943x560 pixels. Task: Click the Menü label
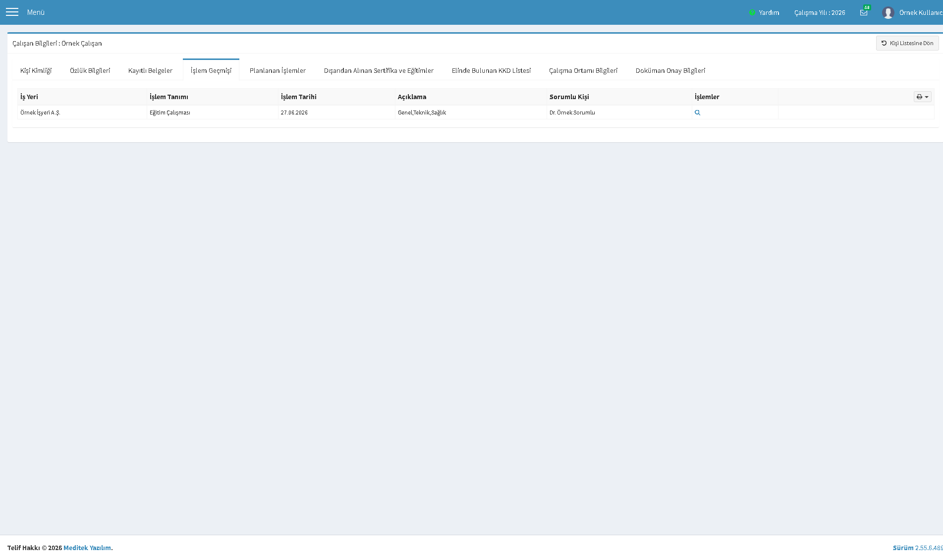[36, 12]
